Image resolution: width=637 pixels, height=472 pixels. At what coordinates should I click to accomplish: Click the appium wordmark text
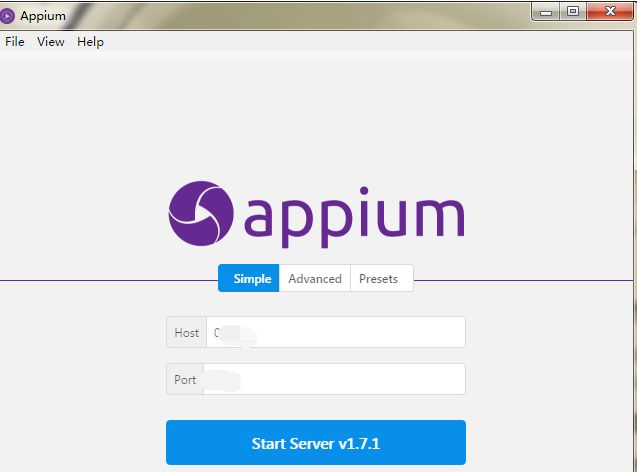click(354, 217)
